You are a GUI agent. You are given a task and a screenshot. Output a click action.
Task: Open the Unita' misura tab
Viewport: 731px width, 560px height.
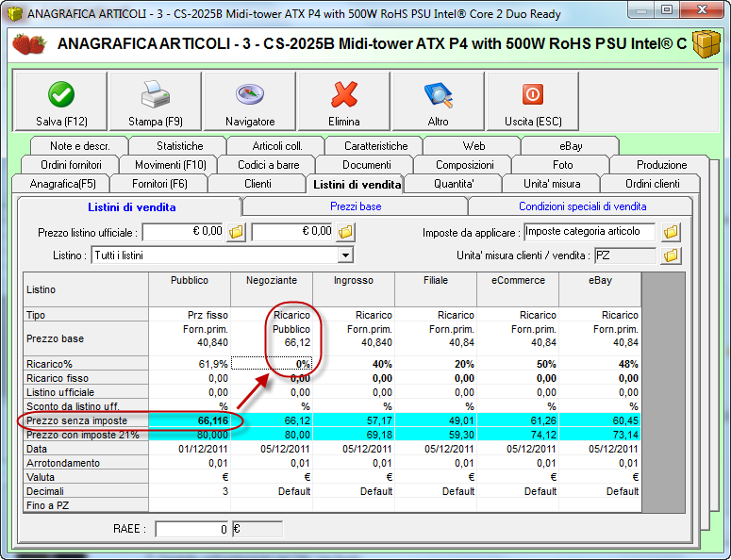tap(552, 184)
